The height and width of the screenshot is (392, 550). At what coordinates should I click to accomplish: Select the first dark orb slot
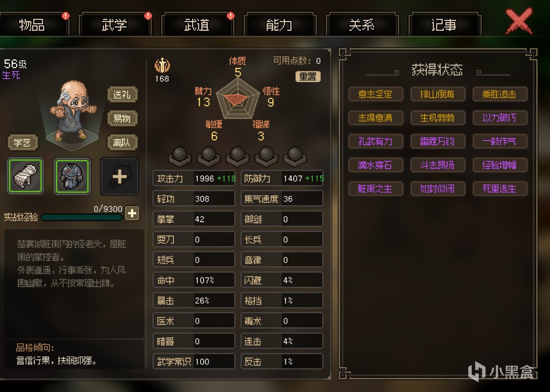[x=179, y=156]
